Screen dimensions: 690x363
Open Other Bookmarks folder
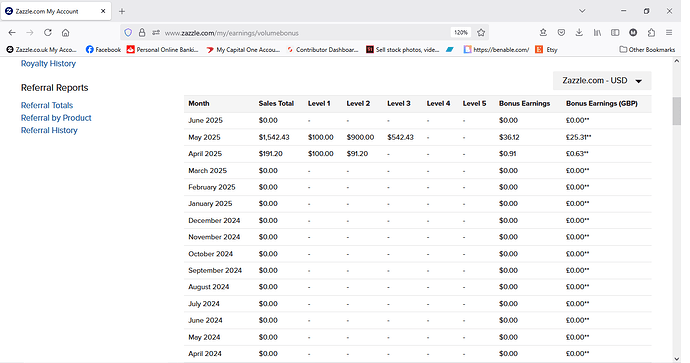(x=647, y=50)
